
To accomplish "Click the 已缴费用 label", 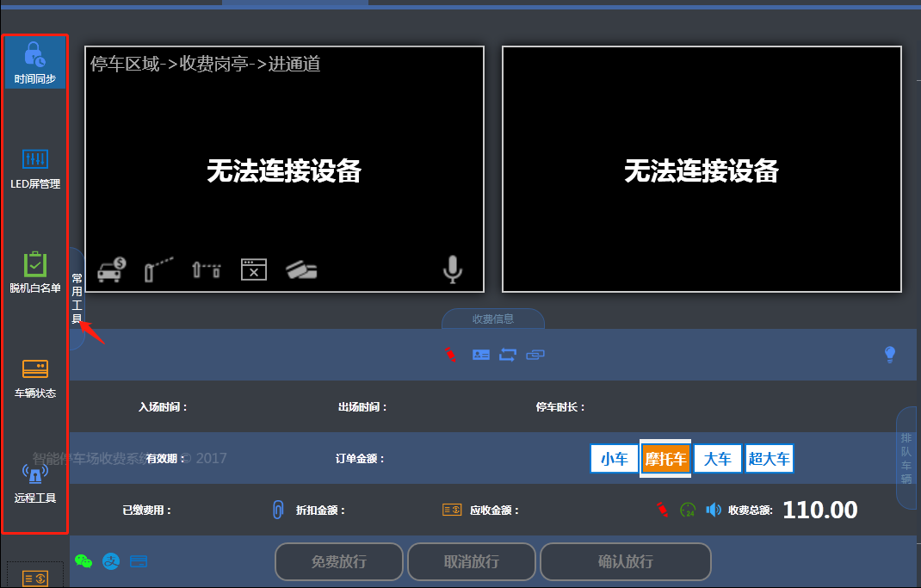I will [147, 511].
